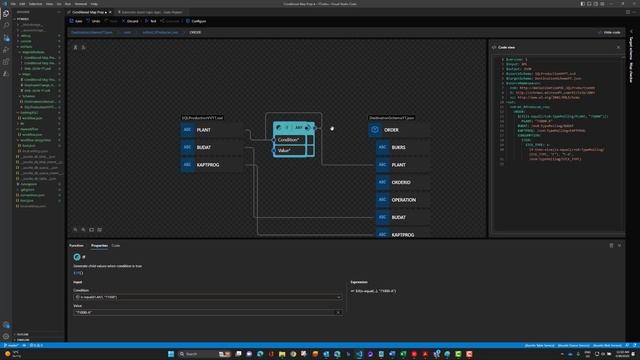This screenshot has height=360, width=640.
Task: Toggle minimap icon on canvas controls
Action: tap(100, 230)
